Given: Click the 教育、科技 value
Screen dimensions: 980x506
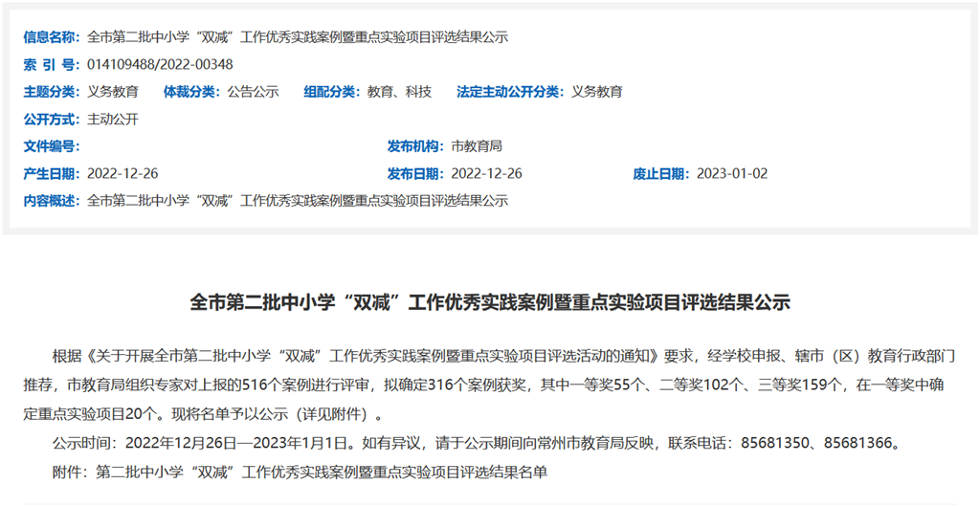Looking at the screenshot, I should [x=399, y=92].
